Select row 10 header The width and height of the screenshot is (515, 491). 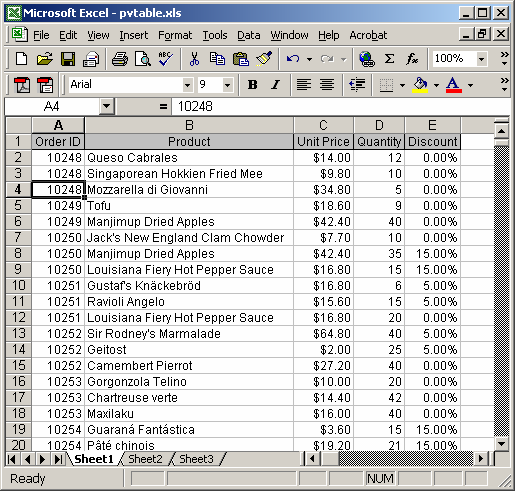pyautogui.click(x=19, y=285)
